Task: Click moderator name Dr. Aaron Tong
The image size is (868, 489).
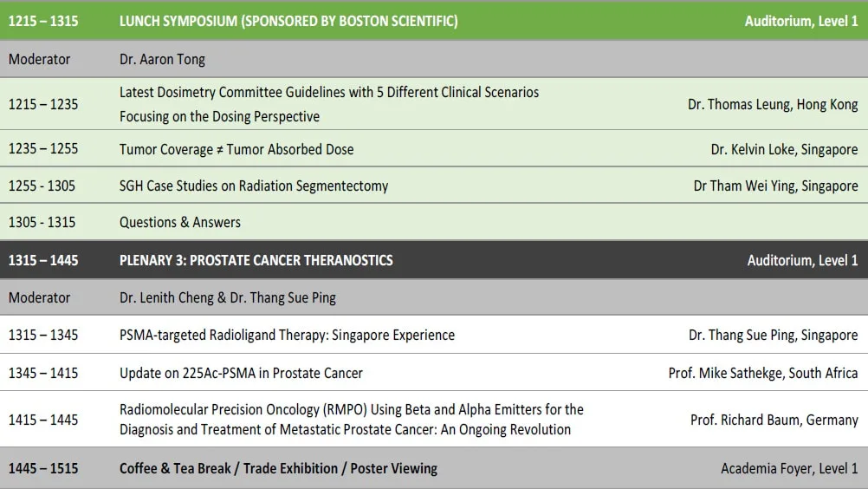Action: (x=162, y=59)
